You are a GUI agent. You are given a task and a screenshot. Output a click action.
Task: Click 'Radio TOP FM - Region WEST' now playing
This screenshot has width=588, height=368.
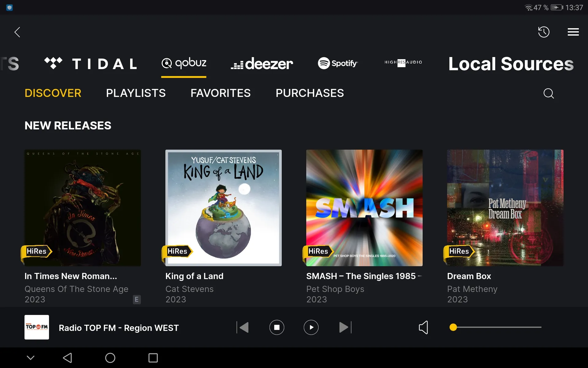click(119, 328)
